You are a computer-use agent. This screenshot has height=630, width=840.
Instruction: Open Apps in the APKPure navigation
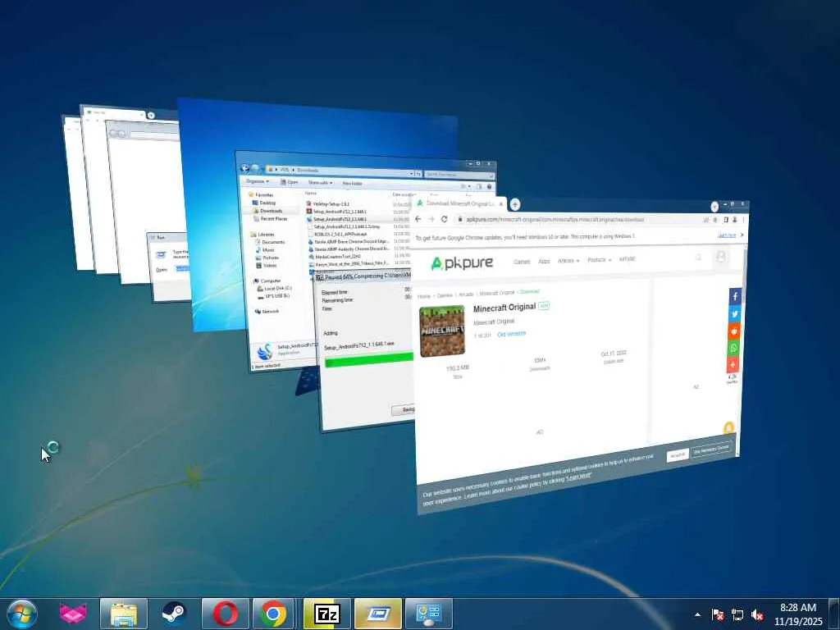544,261
